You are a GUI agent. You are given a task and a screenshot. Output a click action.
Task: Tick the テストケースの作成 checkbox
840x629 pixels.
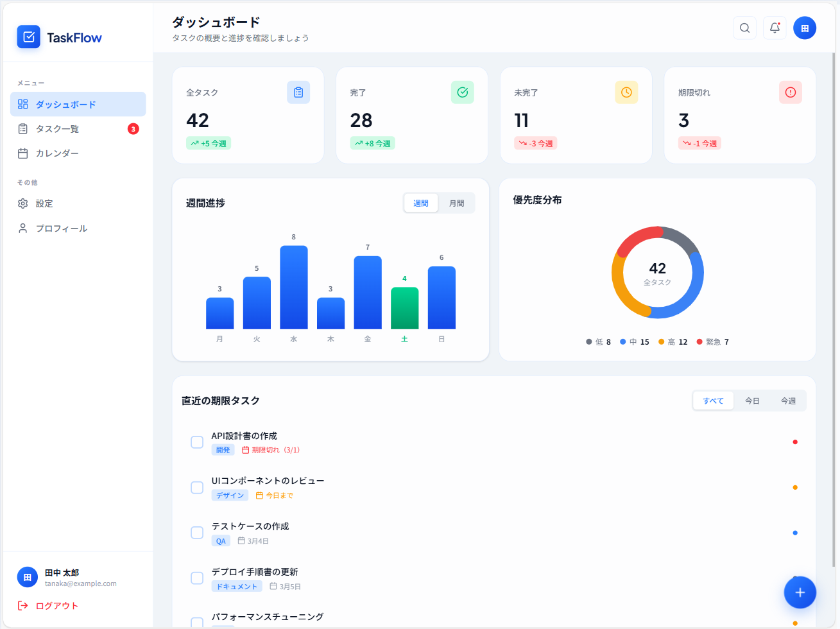click(197, 533)
